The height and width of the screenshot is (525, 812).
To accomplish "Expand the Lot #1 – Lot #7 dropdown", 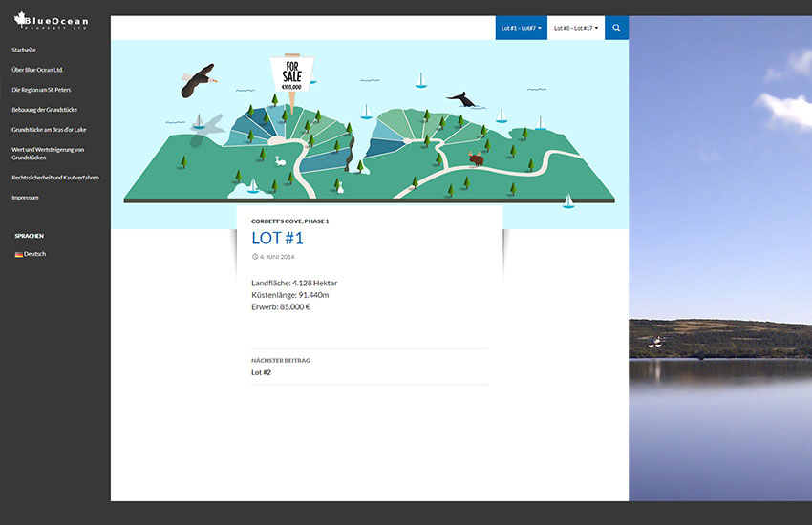I will click(521, 28).
